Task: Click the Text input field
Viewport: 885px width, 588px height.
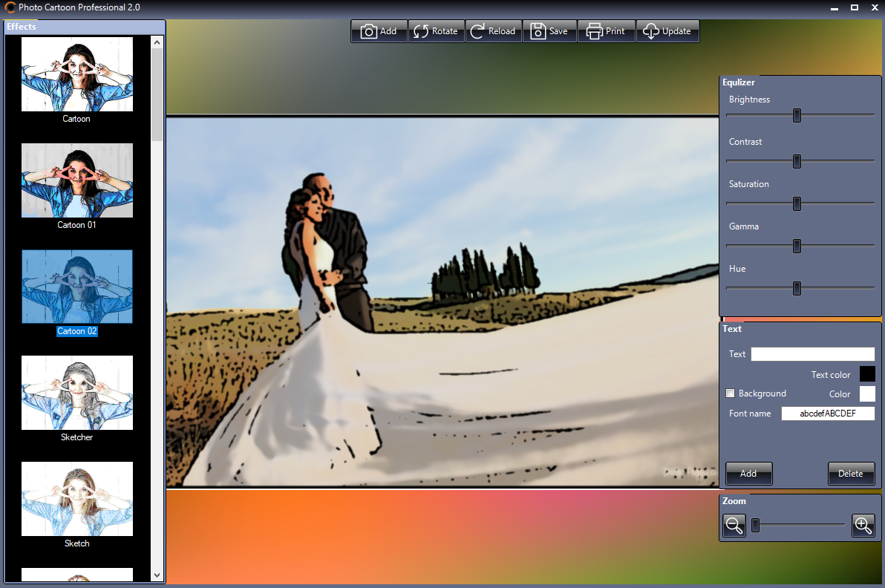Action: click(812, 354)
